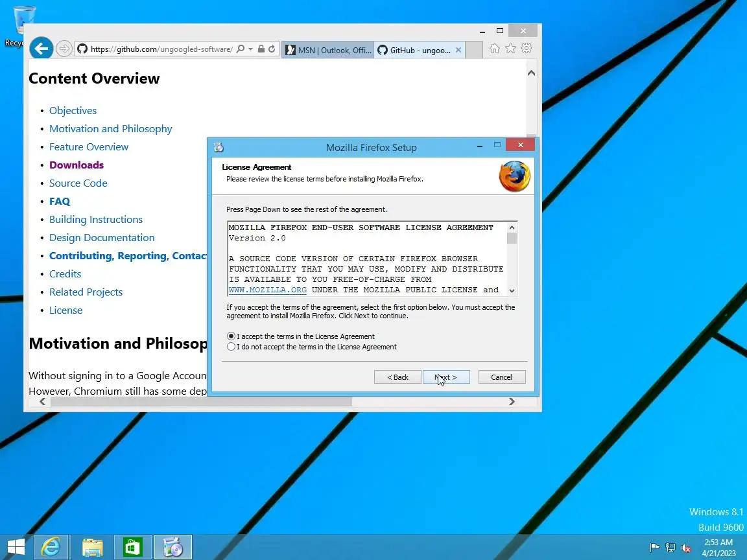Click the horizontal scrollbar right arrow
Viewport: 747px width, 560px height.
pos(512,401)
